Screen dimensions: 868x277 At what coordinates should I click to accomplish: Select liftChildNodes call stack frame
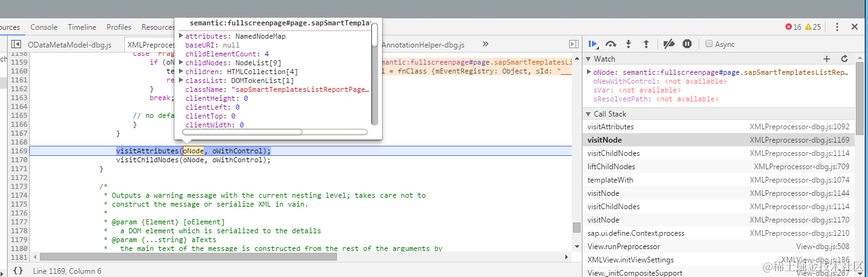click(x=718, y=167)
